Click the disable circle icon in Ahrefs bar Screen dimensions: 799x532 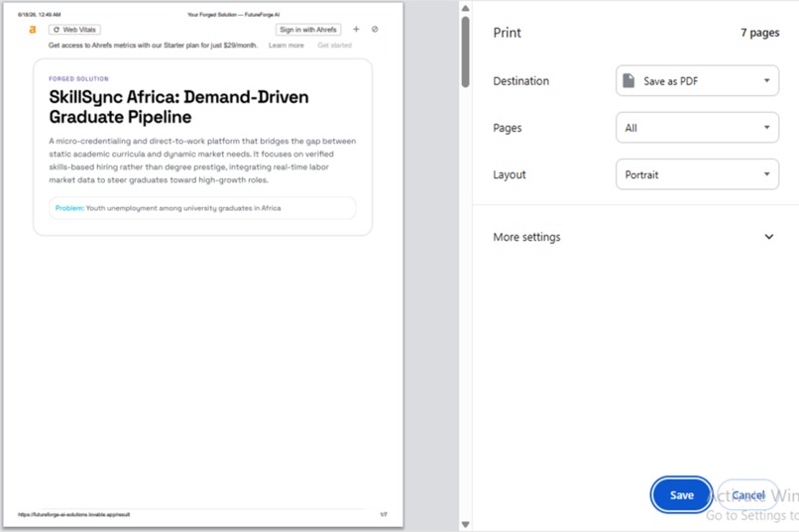(375, 29)
